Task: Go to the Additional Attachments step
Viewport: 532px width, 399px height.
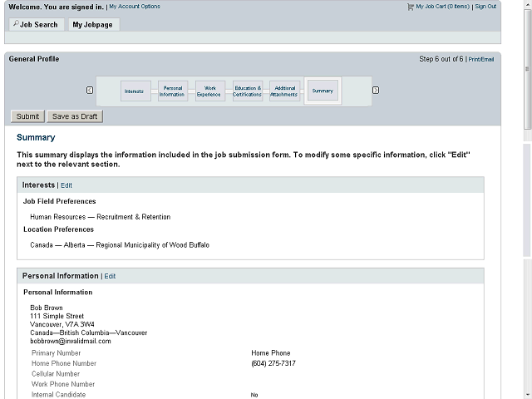Action: (x=284, y=91)
